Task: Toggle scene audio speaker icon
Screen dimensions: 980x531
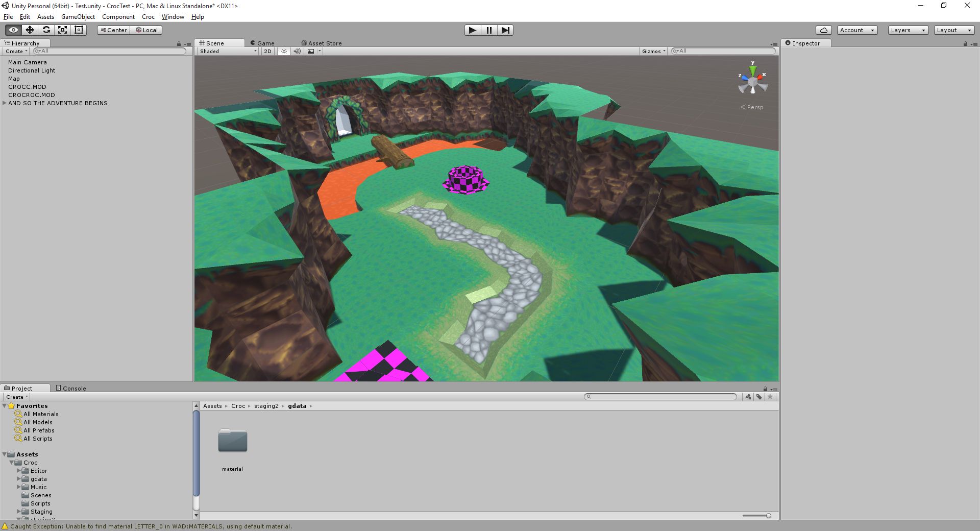Action: click(297, 51)
